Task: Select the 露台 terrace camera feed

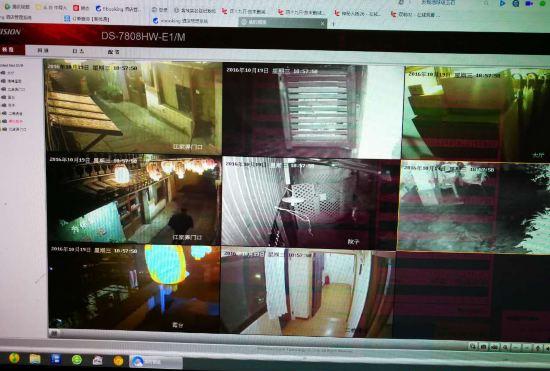Action: 133,288
